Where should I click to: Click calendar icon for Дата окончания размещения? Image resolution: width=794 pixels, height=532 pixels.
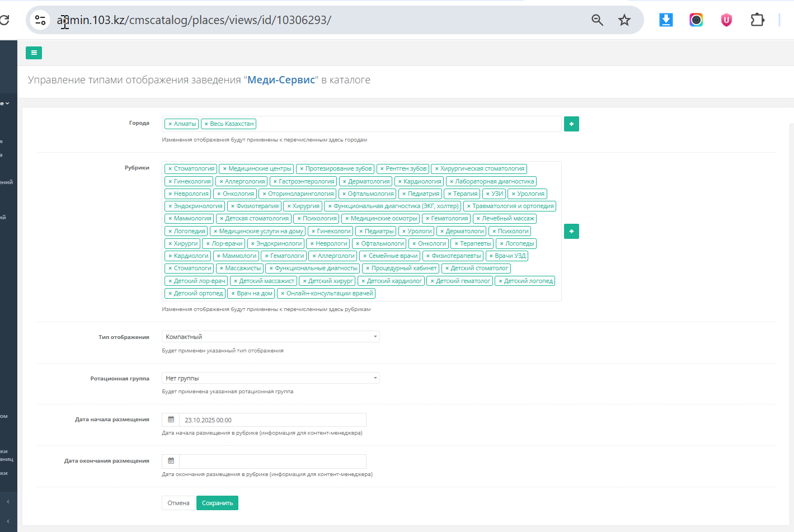(171, 461)
